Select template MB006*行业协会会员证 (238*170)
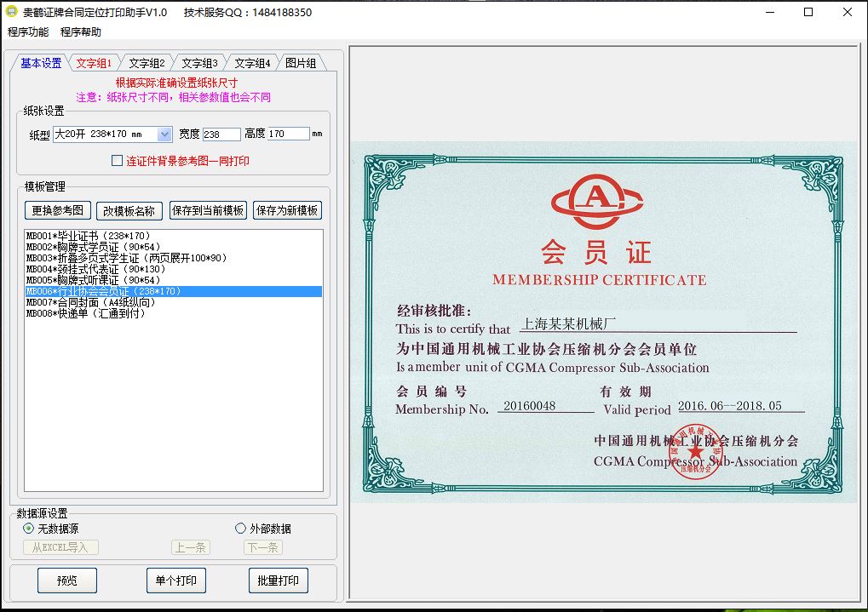The width and height of the screenshot is (868, 612). click(x=174, y=291)
